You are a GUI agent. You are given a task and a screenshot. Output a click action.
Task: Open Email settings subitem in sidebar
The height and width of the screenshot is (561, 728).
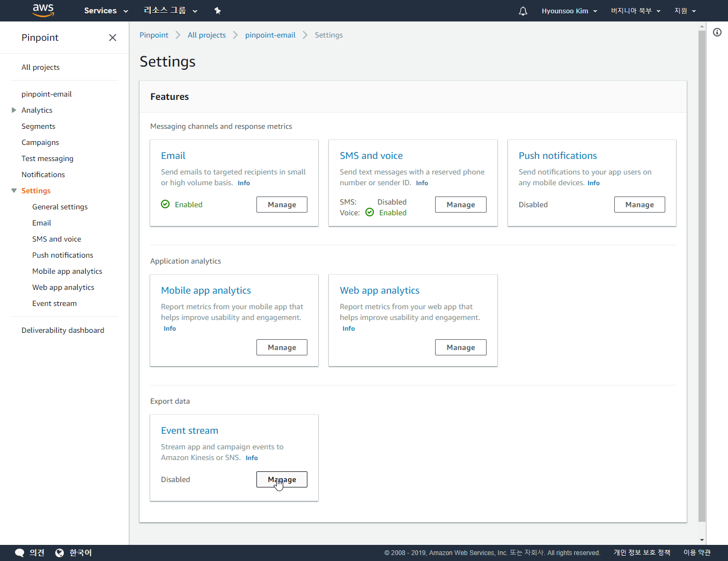click(x=42, y=223)
